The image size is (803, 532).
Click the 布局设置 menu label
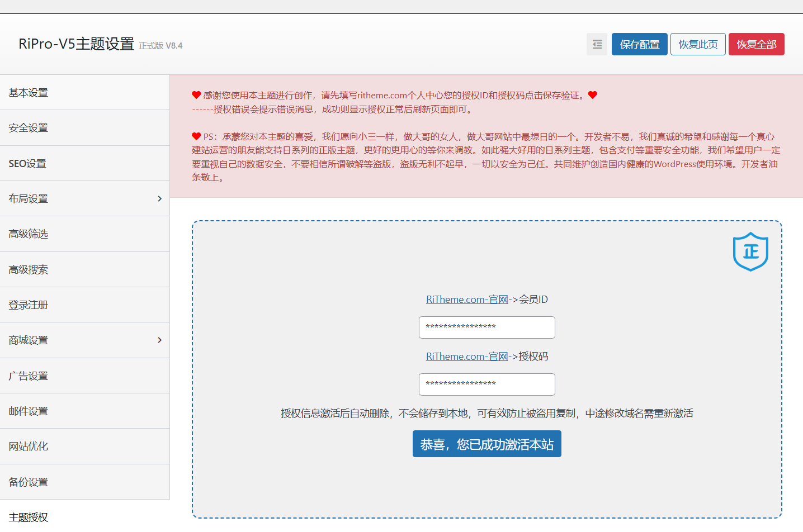(x=29, y=199)
